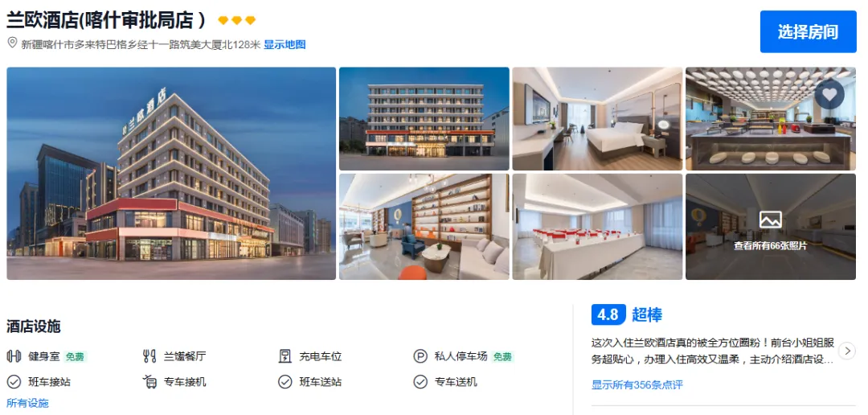Expand all facilities via 所有设施
868x415 pixels.
27,403
